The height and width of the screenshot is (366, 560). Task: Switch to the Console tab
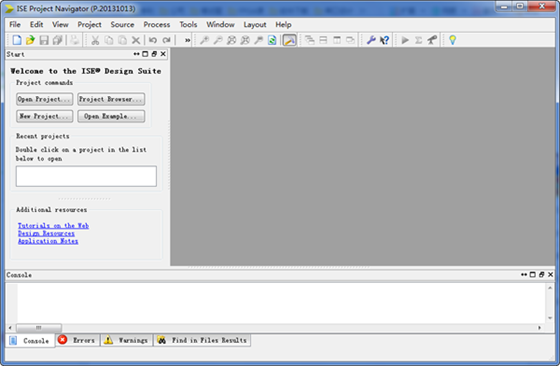pos(30,341)
